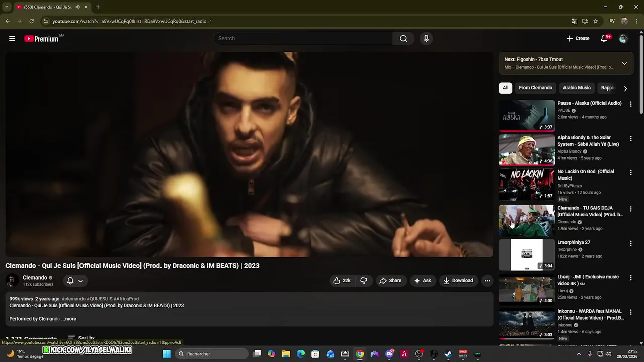The height and width of the screenshot is (362, 644).
Task: Start voice search with microphone icon
Action: (426, 39)
